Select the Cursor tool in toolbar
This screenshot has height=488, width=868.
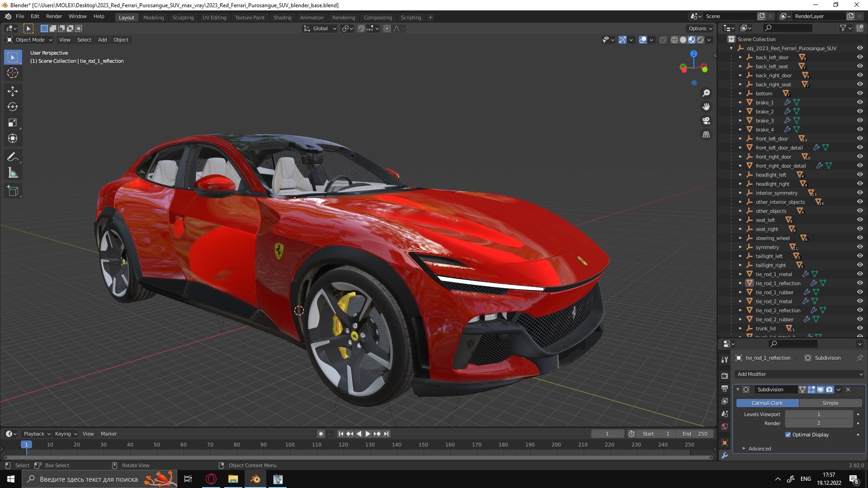(13, 73)
